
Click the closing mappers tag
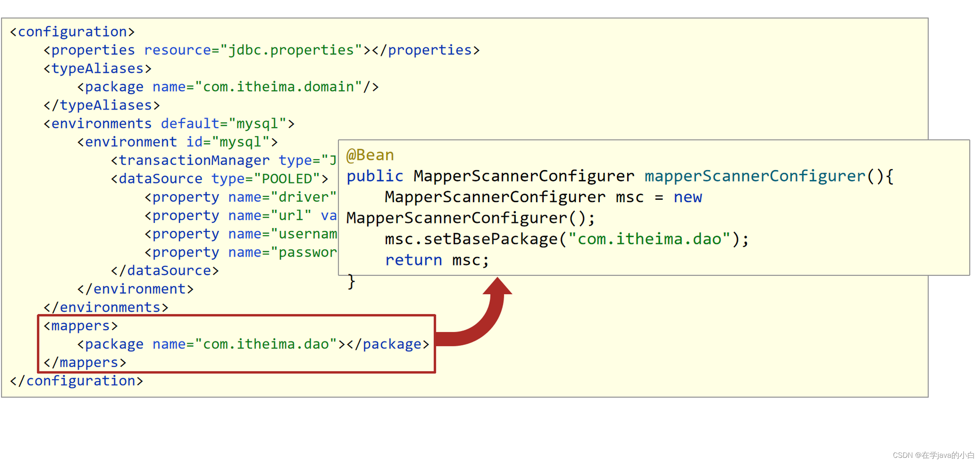click(x=85, y=362)
